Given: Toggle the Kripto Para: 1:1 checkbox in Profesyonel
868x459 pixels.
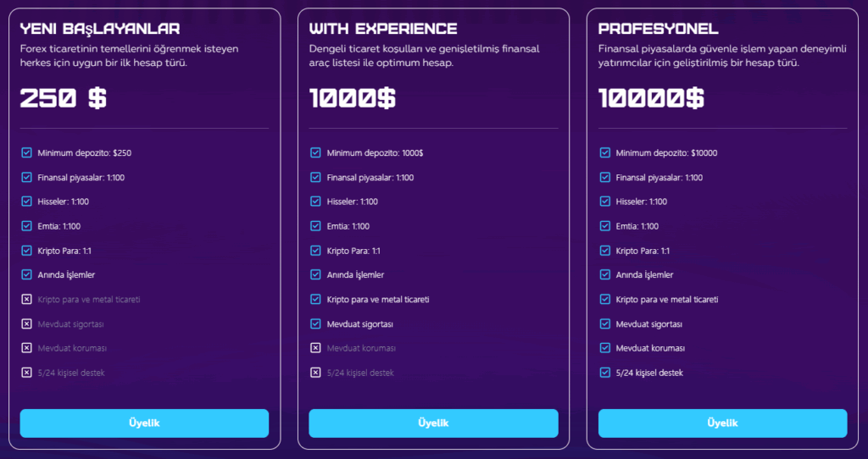Looking at the screenshot, I should click(x=605, y=251).
